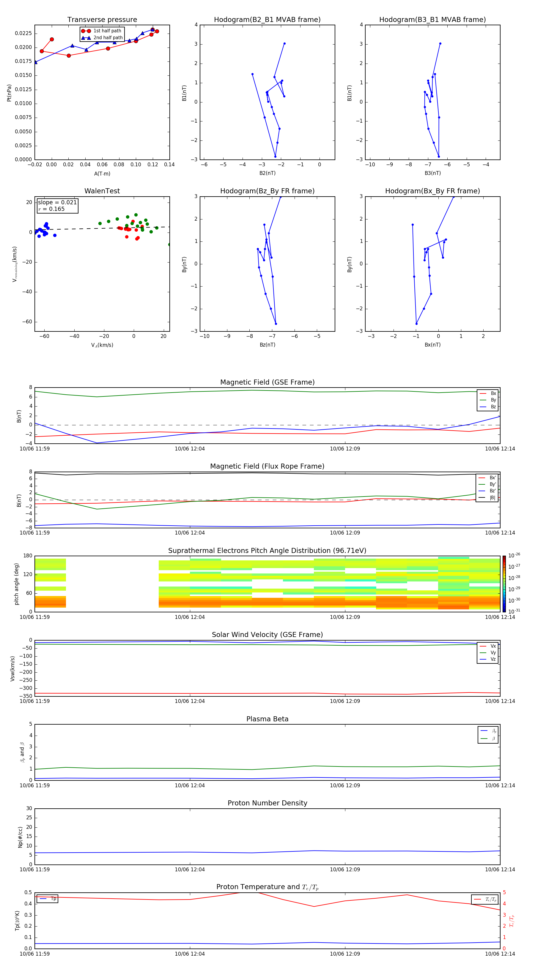Screen dimensions: 535x980
Task: Click the "B3(nT)" x-axis label
Action: click(432, 173)
